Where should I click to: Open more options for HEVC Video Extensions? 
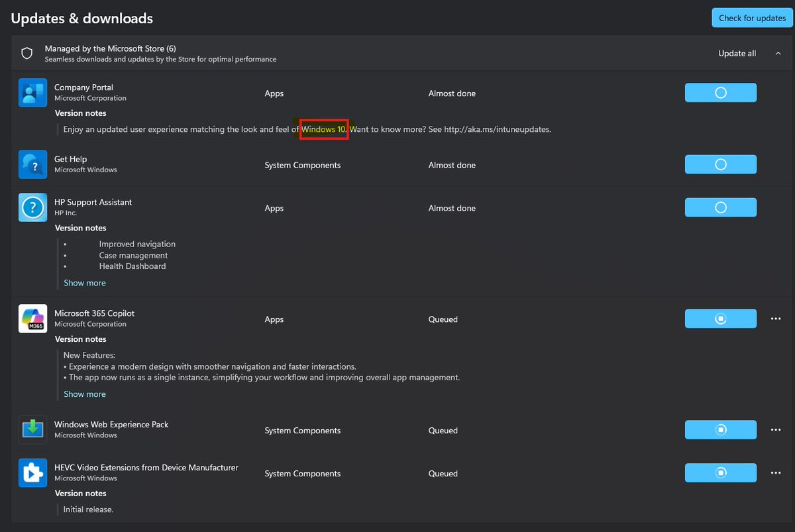pyautogui.click(x=776, y=472)
